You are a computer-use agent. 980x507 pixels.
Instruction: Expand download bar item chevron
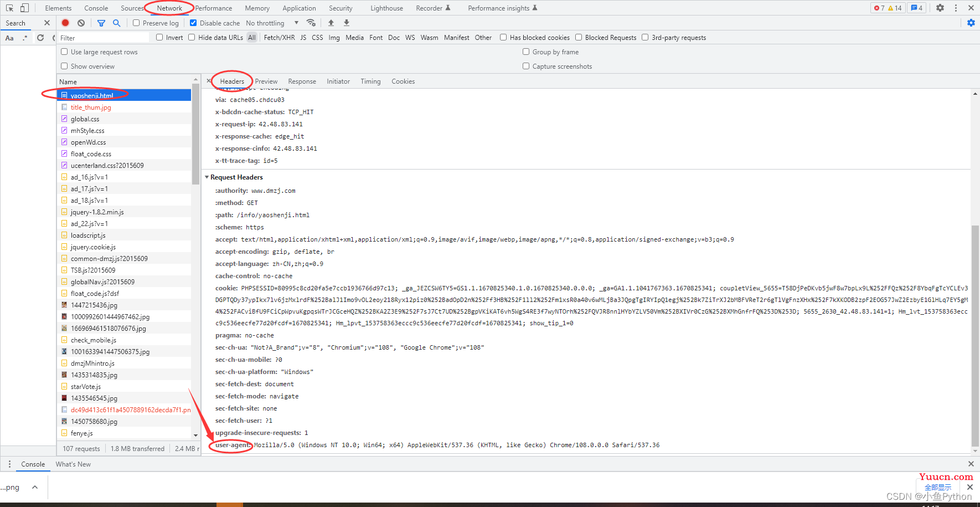[x=35, y=487]
